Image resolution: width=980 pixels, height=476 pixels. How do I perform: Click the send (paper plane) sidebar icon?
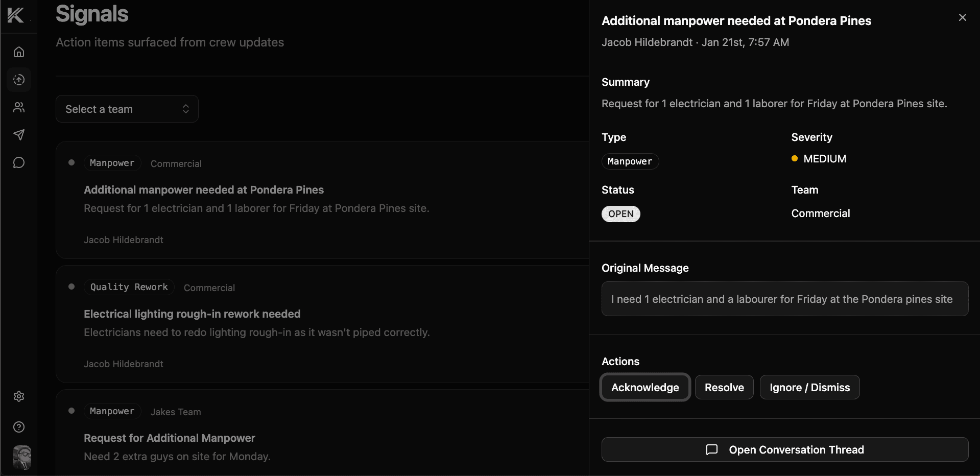tap(19, 135)
